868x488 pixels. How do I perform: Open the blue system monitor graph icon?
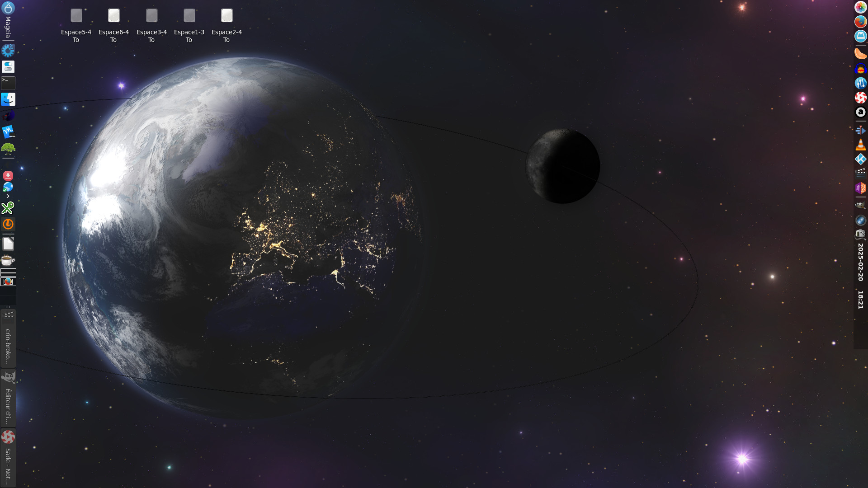point(8,131)
